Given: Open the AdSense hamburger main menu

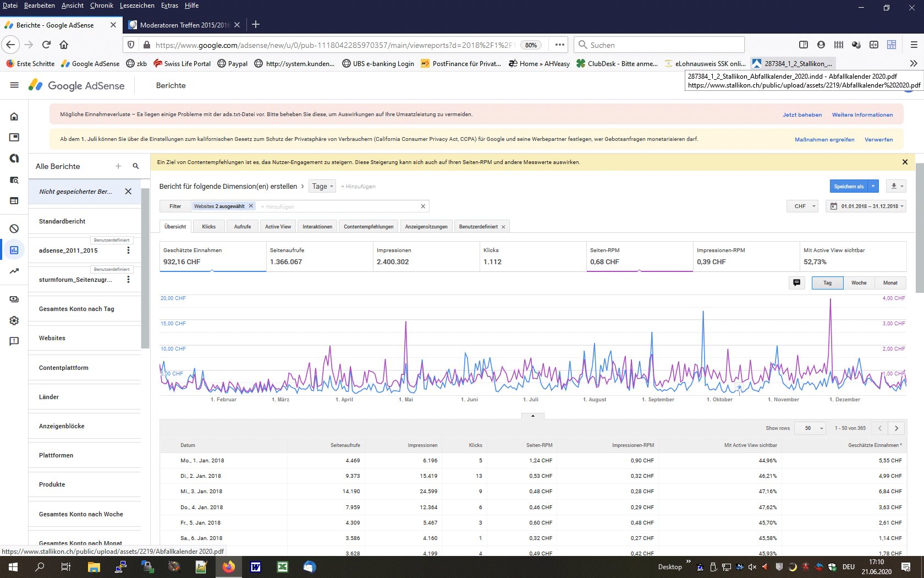Looking at the screenshot, I should point(14,85).
